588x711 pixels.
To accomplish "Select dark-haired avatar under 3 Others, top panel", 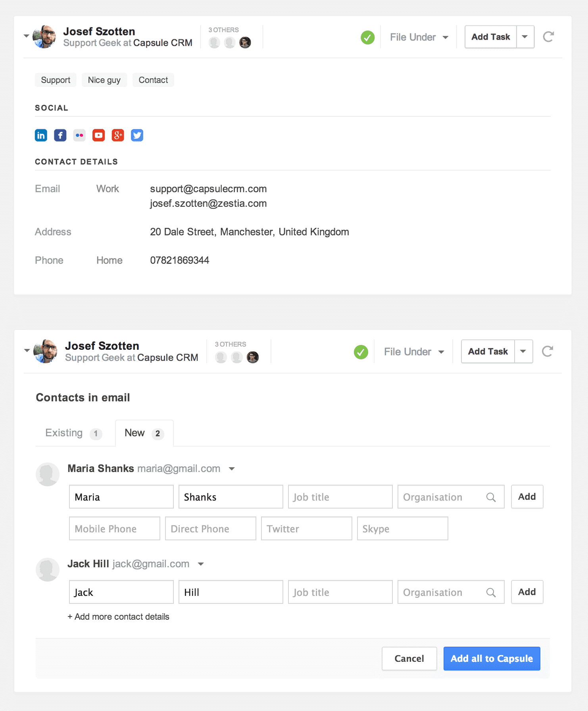I will [245, 42].
